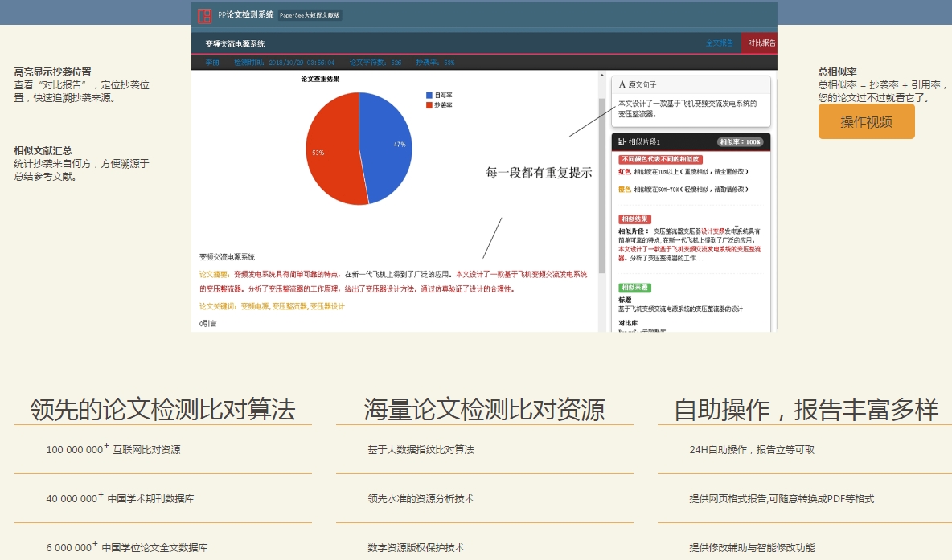Click the 论文关键词 keywords line

272,306
